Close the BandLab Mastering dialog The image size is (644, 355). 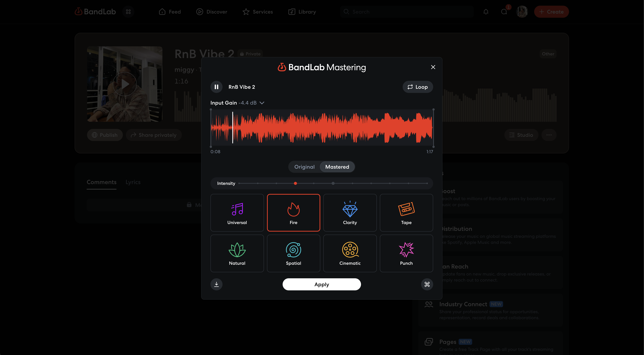pyautogui.click(x=433, y=67)
